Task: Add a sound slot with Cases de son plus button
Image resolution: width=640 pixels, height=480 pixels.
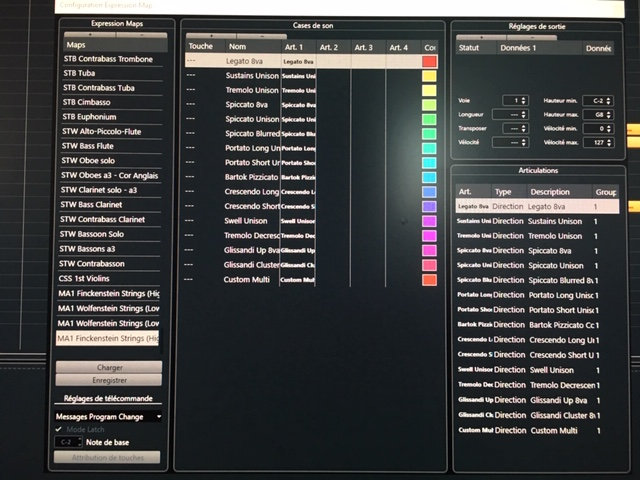Action: coord(211,36)
